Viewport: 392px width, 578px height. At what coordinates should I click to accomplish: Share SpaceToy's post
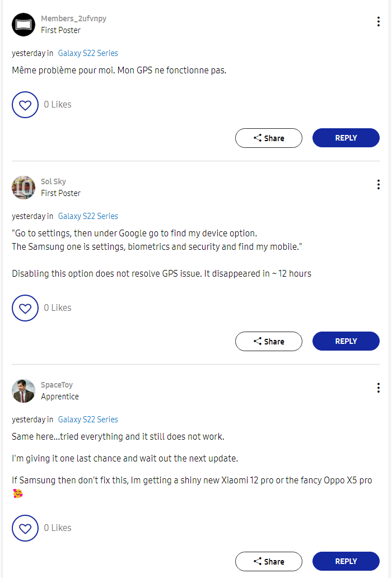click(269, 561)
